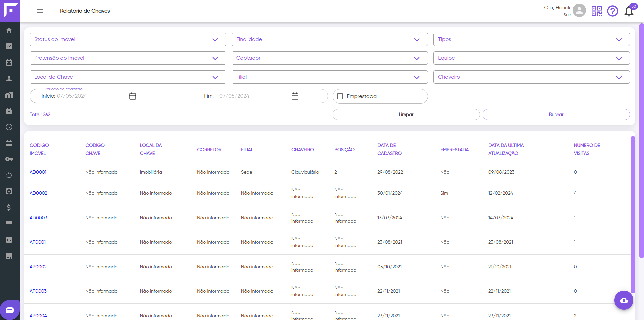The image size is (644, 320).
Task: Expand the Local da Chave dropdown
Action: pos(128,77)
